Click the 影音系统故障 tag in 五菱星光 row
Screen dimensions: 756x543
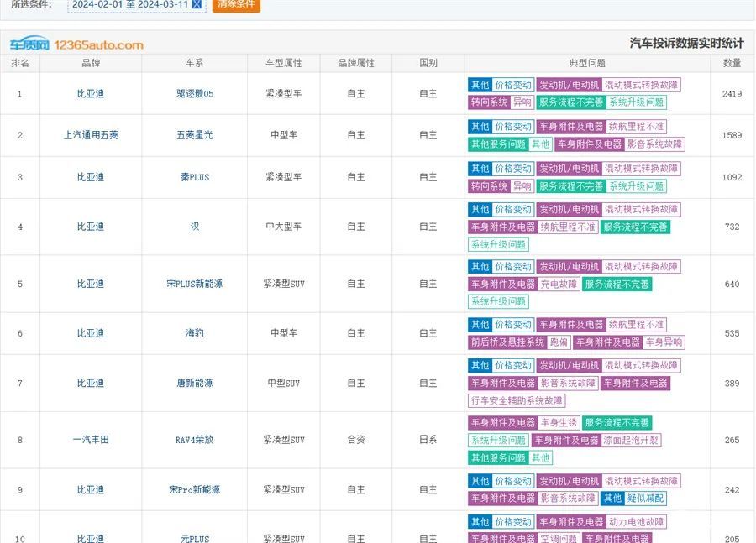click(654, 144)
